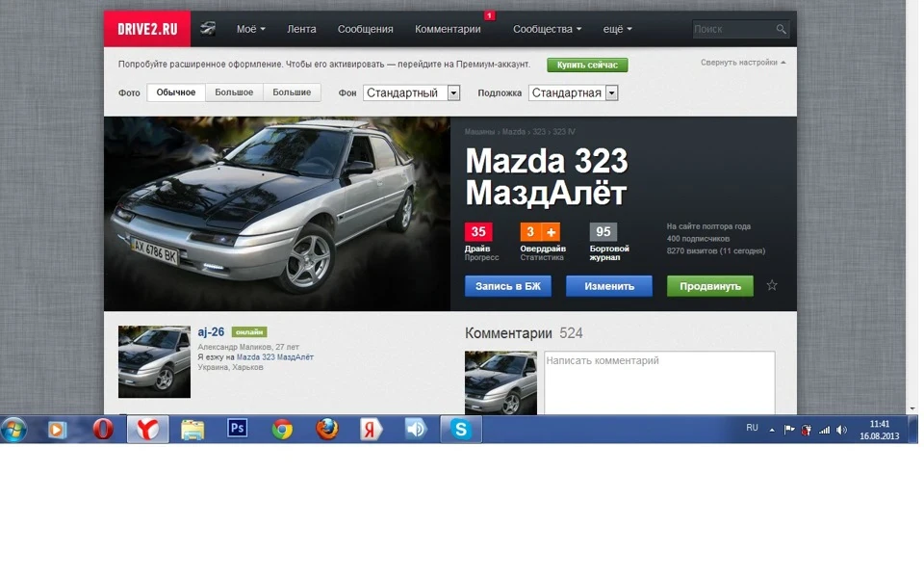924x578 pixels.
Task: Open main Mazda 323 car photo
Action: [x=277, y=214]
